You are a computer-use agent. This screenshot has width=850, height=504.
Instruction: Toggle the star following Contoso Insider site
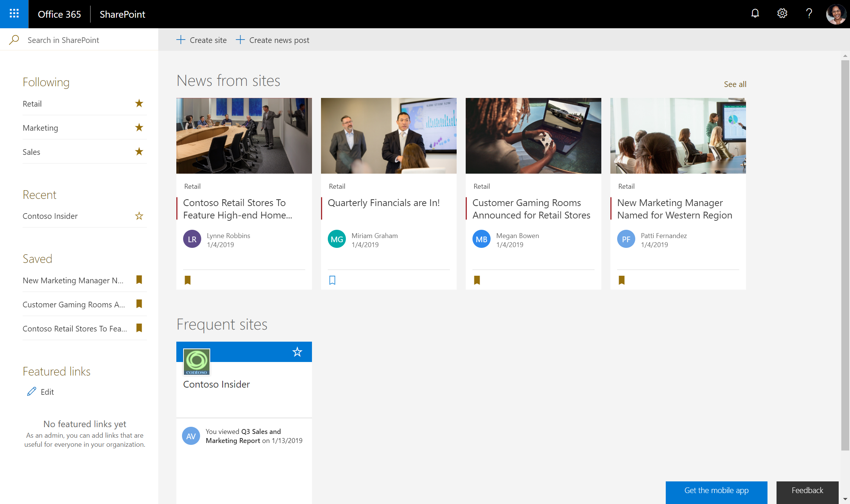point(297,352)
